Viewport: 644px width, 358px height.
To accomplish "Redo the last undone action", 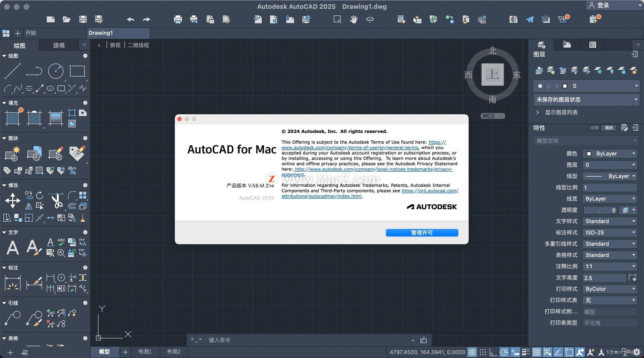I will tap(147, 19).
